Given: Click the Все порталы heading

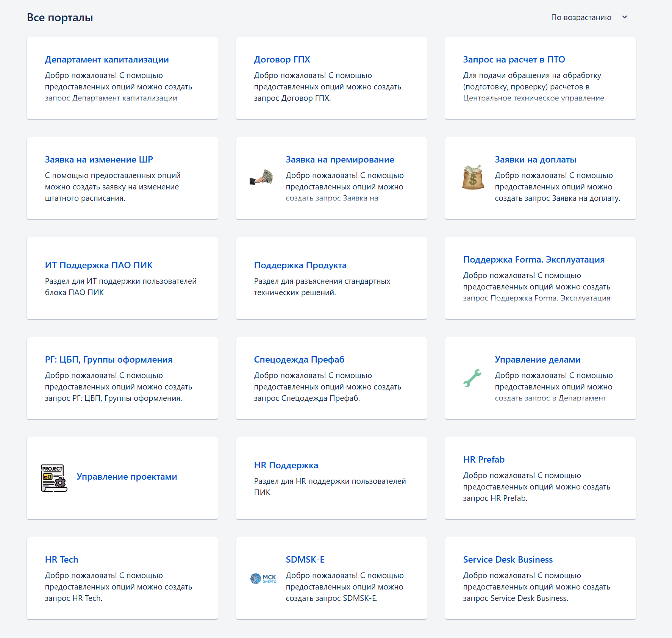Looking at the screenshot, I should coord(60,17).
